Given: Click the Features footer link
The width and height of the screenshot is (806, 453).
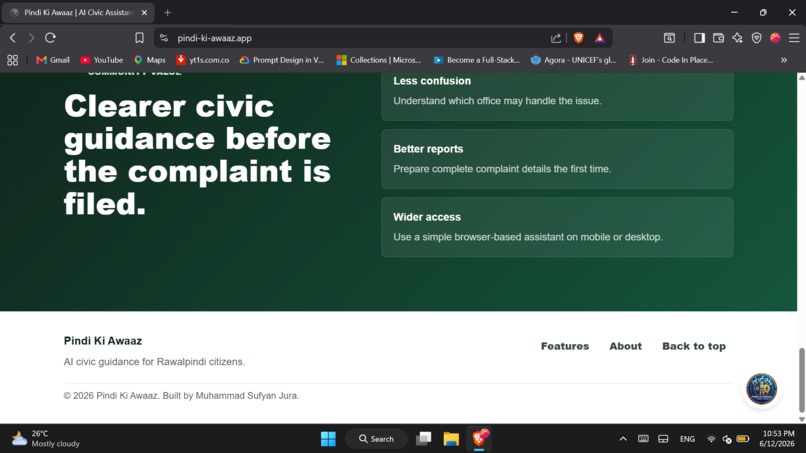Looking at the screenshot, I should (564, 346).
